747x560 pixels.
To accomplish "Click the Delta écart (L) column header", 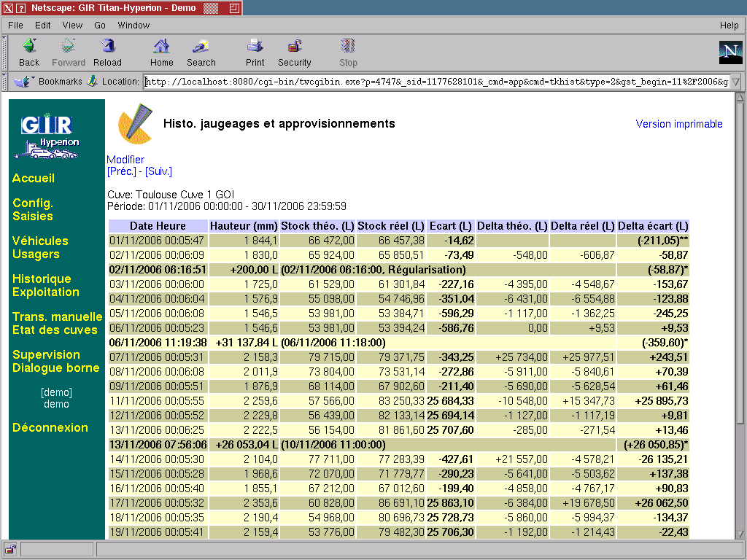I will coord(653,226).
